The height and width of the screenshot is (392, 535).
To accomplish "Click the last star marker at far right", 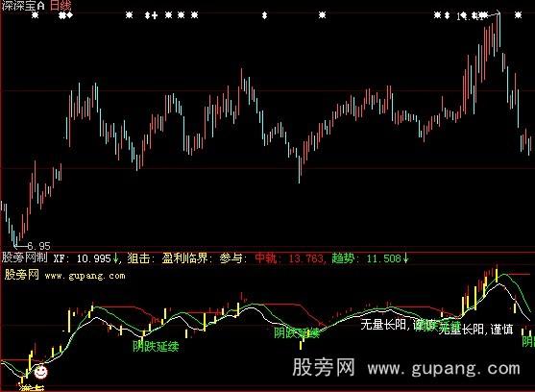I will tap(519, 15).
